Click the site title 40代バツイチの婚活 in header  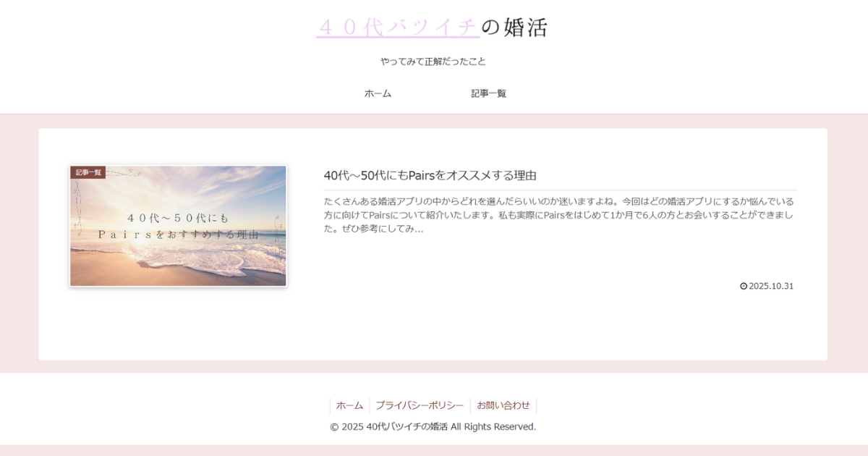(432, 28)
